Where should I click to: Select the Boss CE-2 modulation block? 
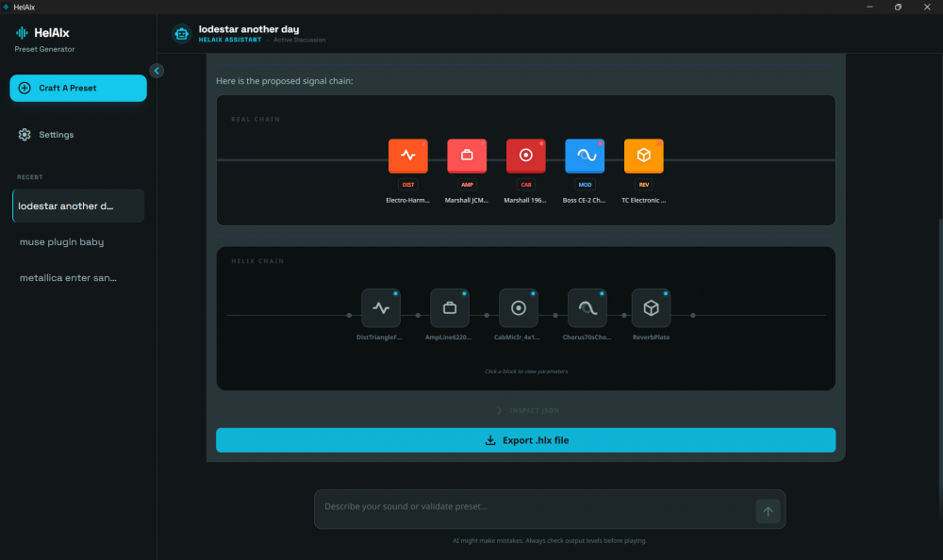[x=585, y=156]
